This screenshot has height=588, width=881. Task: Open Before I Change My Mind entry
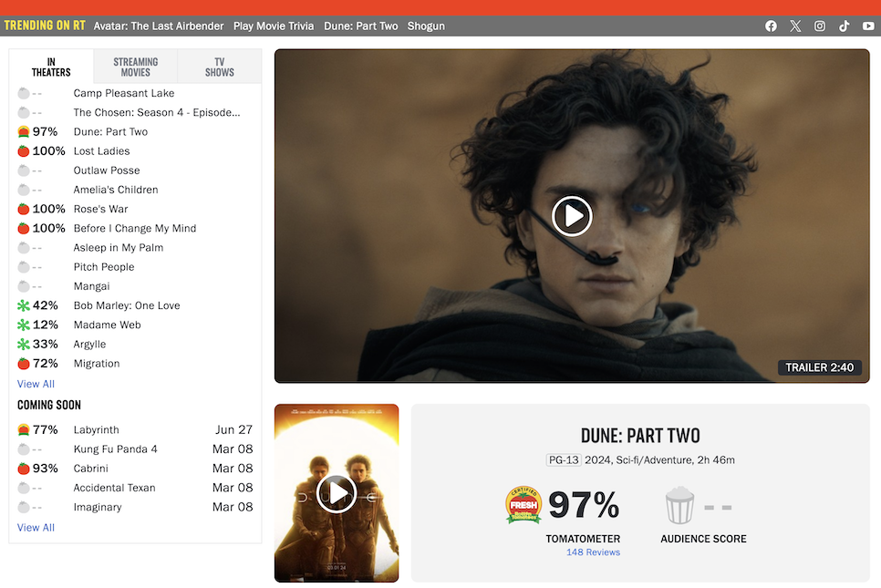135,228
